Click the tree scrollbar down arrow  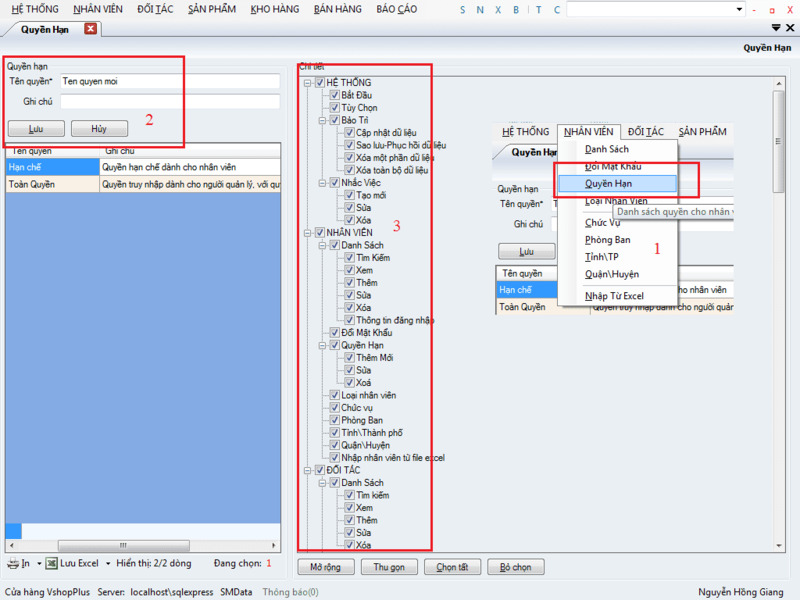coord(779,545)
